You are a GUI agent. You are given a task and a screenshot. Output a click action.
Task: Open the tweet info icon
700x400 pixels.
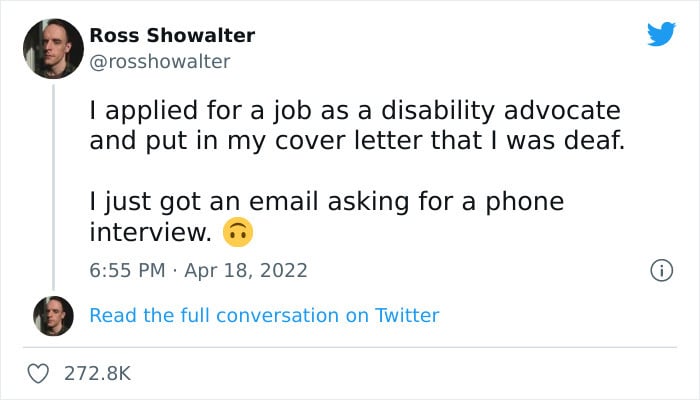coord(661,271)
